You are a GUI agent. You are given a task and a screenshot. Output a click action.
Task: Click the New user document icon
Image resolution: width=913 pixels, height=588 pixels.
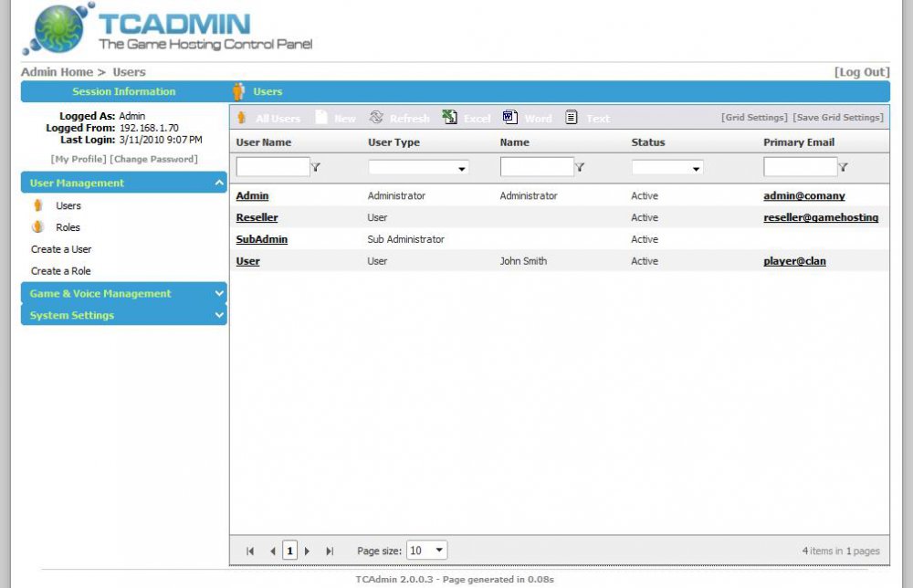coord(320,118)
